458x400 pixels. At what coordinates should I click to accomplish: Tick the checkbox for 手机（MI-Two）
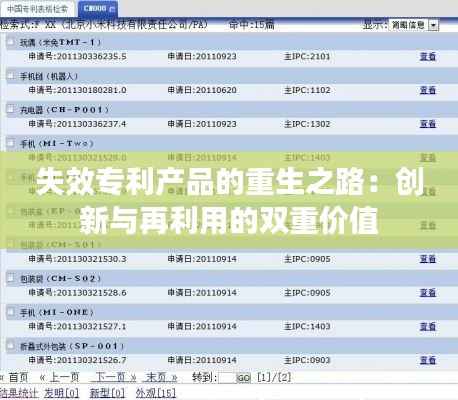coord(11,143)
